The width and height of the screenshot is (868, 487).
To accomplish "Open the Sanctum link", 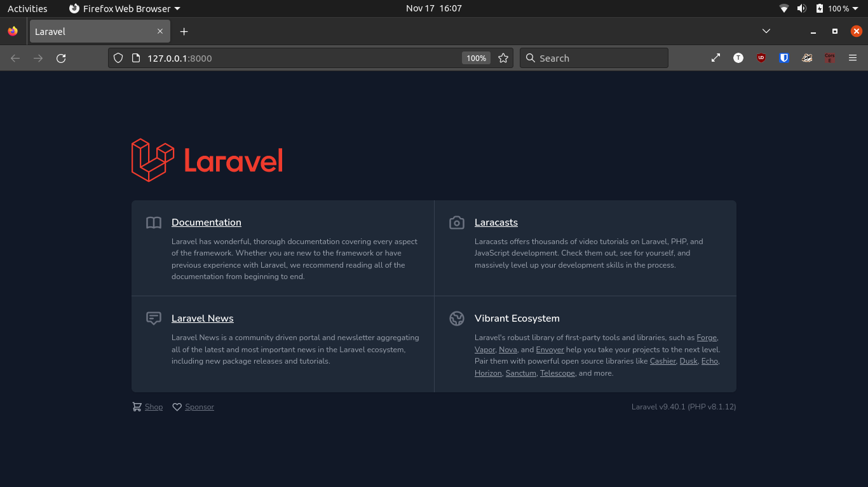I will point(521,373).
